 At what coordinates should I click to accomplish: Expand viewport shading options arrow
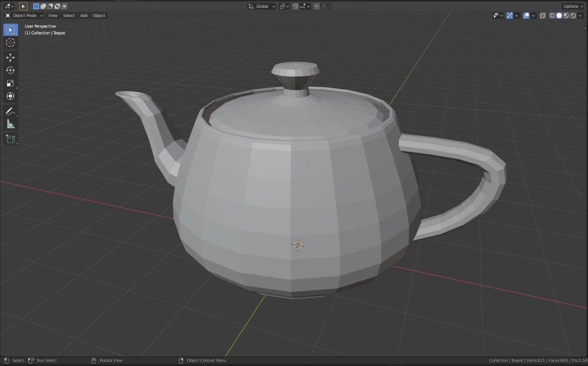[x=580, y=16]
